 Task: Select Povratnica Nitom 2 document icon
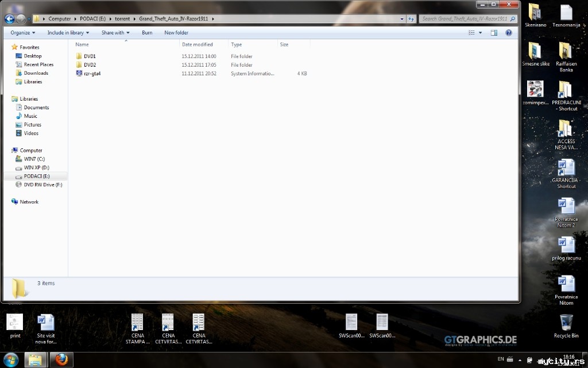566,213
